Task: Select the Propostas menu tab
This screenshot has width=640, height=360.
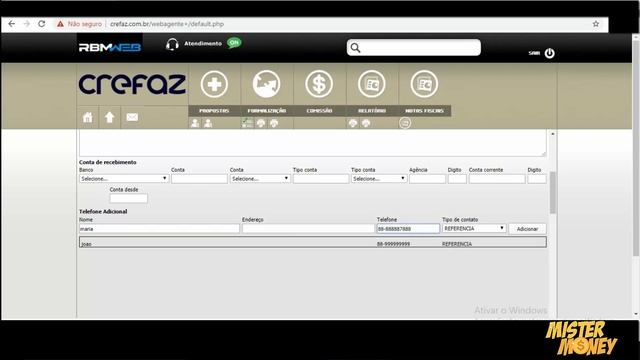Action: (x=214, y=111)
